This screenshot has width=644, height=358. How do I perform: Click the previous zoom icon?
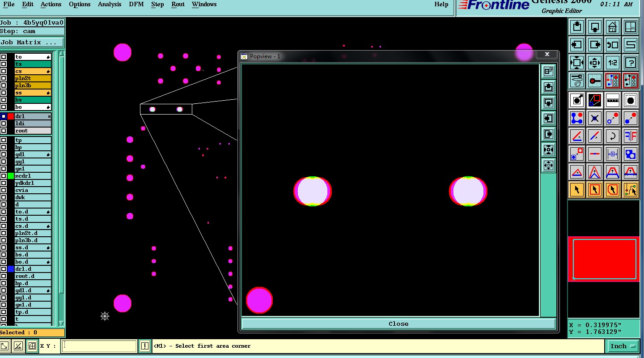tap(612, 45)
